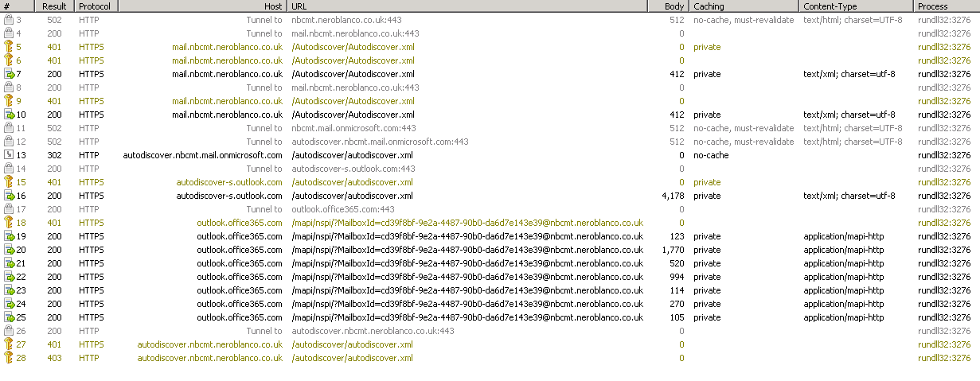Select the lock icon of session 8
The width and height of the screenshot is (980, 381).
[x=9, y=87]
